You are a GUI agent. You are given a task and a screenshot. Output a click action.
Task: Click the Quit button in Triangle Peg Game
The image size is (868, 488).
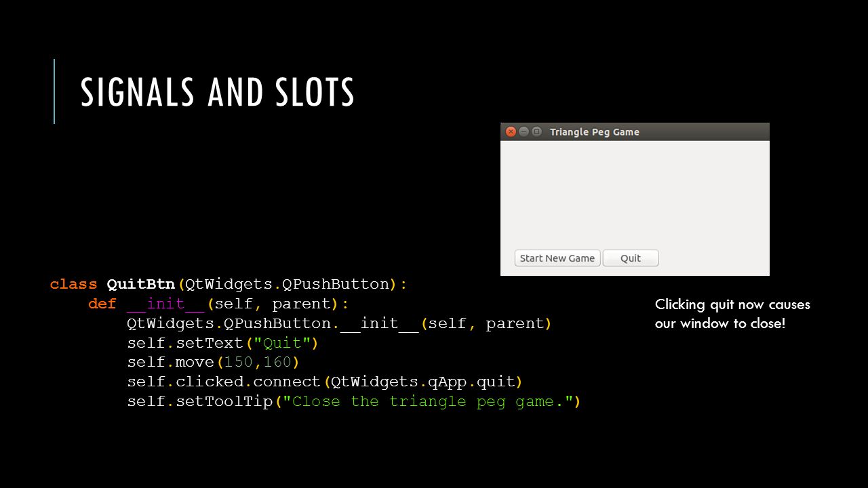tap(631, 258)
